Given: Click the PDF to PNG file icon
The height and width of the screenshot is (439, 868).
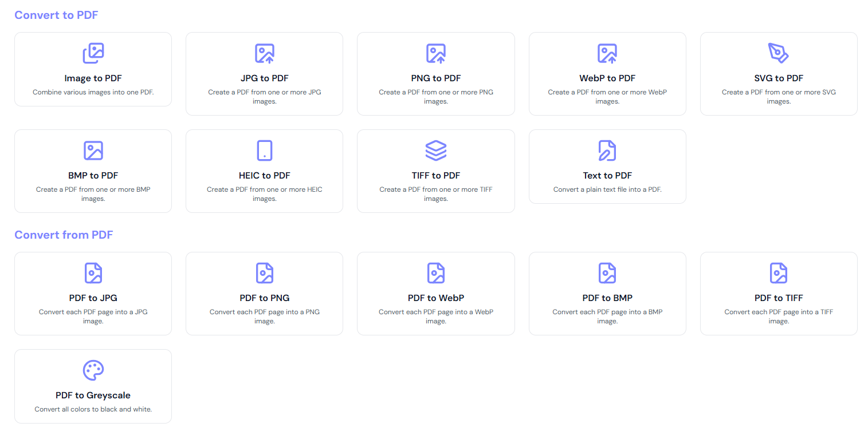Looking at the screenshot, I should pos(264,273).
